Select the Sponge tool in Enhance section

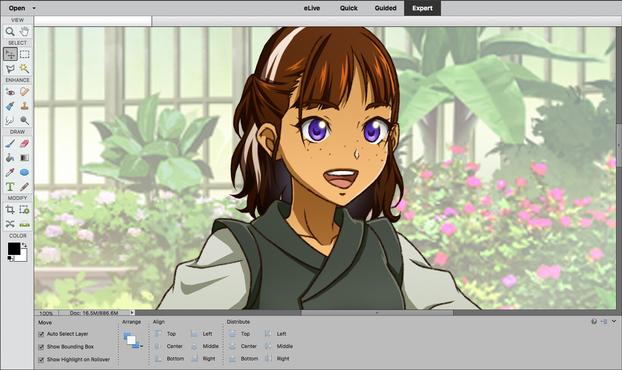(x=24, y=120)
